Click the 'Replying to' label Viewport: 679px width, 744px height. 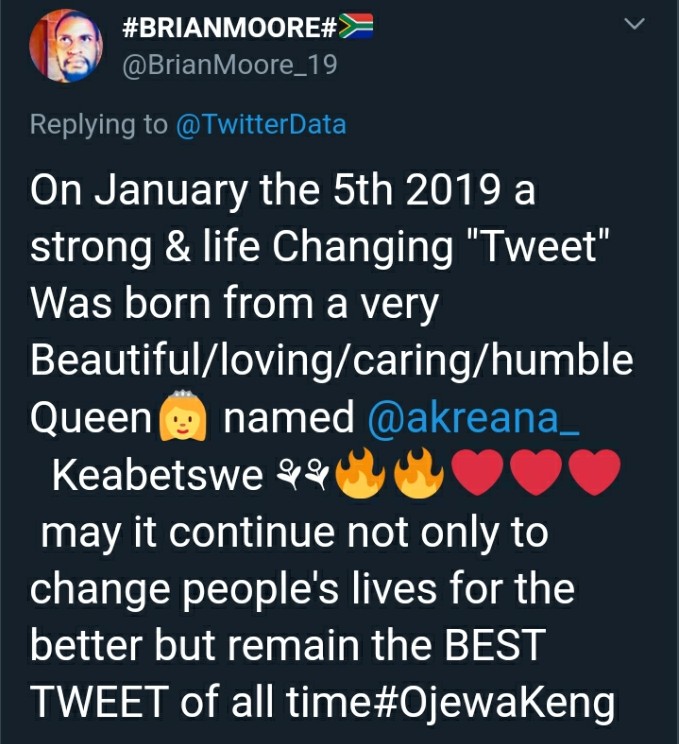(x=99, y=125)
